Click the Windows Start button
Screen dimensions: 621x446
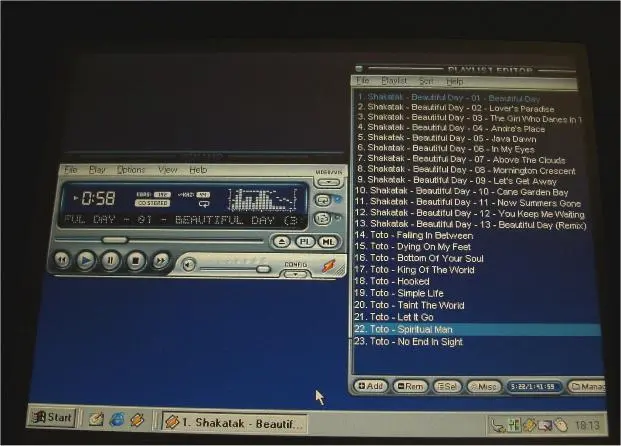[x=52, y=418]
